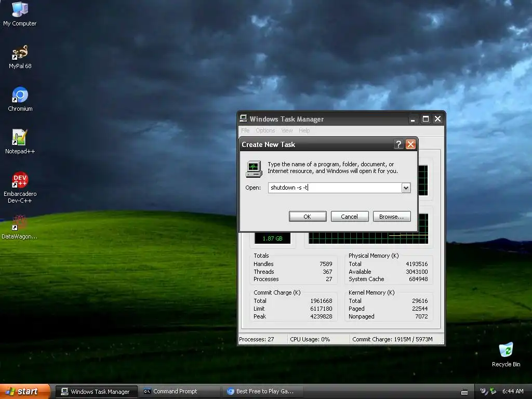Click the keyboard icon in system tray
Screen dimensions: 532x399
click(464, 392)
